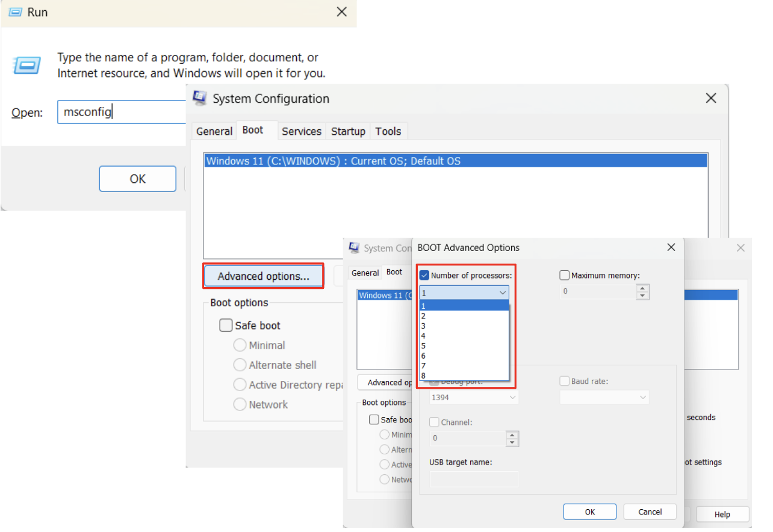
Task: Check the Safe boot option
Action: [225, 325]
